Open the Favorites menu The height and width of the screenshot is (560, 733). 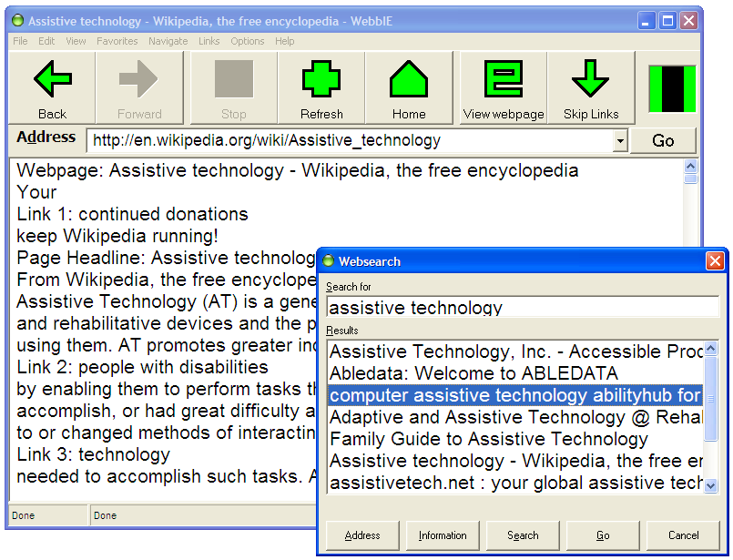[117, 41]
